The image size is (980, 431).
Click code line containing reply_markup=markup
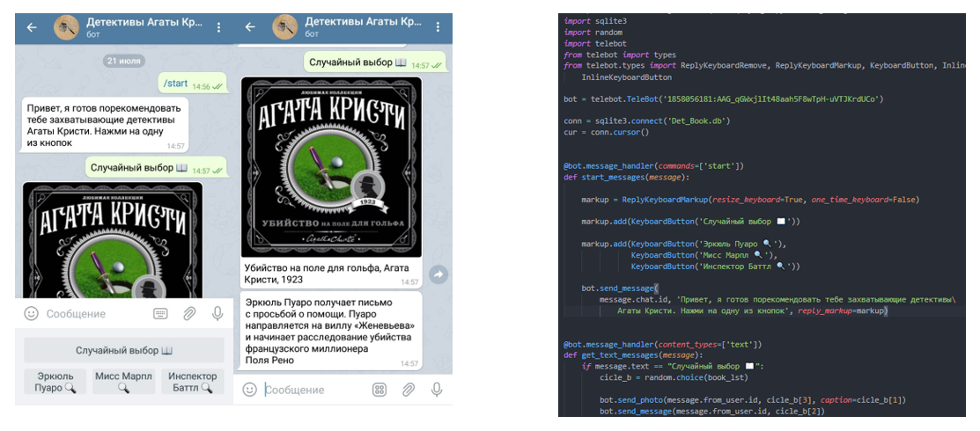(753, 310)
